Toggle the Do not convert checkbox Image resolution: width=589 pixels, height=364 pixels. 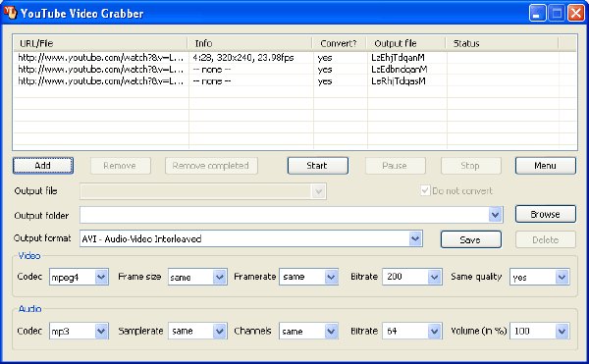(425, 190)
